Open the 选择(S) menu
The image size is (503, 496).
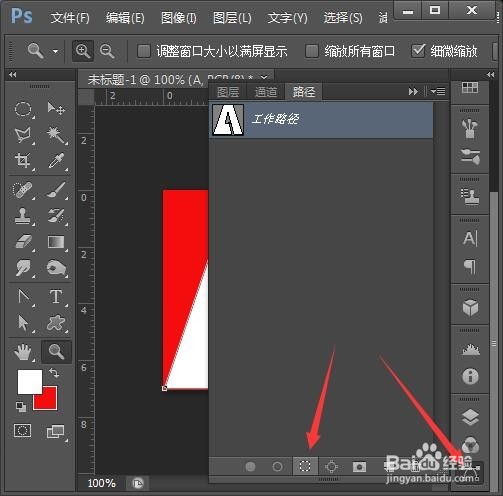(343, 17)
